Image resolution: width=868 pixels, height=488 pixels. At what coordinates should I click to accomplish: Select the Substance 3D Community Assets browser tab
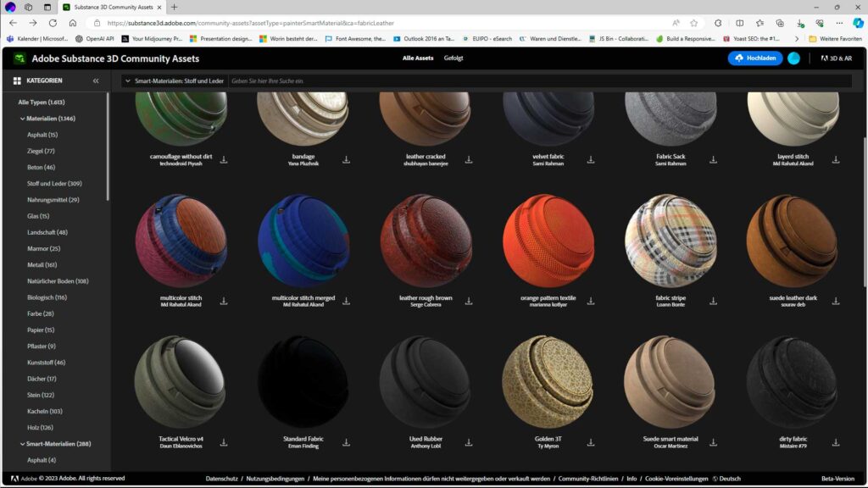coord(113,7)
